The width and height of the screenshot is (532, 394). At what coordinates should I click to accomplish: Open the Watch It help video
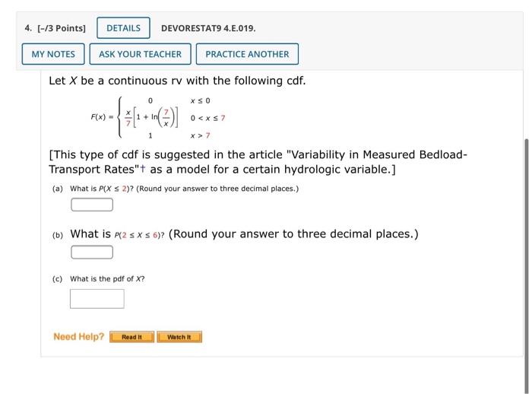(179, 337)
